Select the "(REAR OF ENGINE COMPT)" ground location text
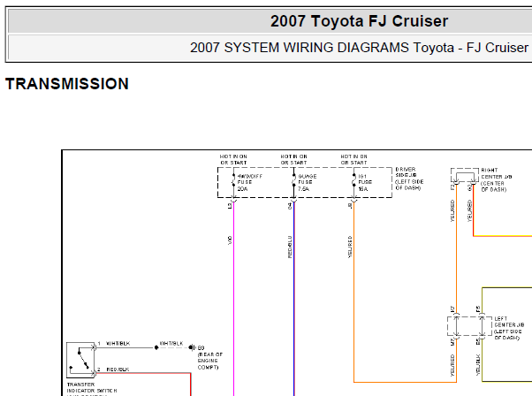Screen dimensions: 532x396 210,361
